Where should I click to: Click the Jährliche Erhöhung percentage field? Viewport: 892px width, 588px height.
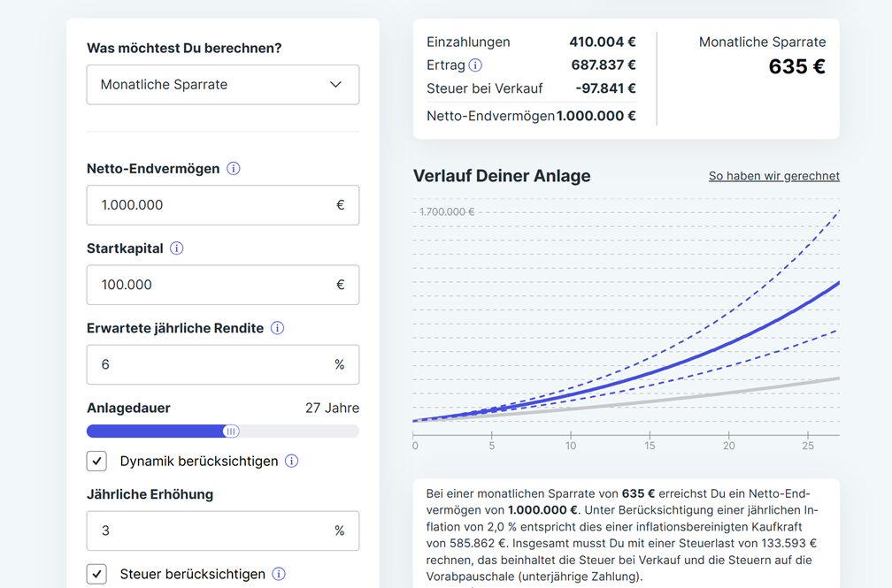click(x=222, y=530)
